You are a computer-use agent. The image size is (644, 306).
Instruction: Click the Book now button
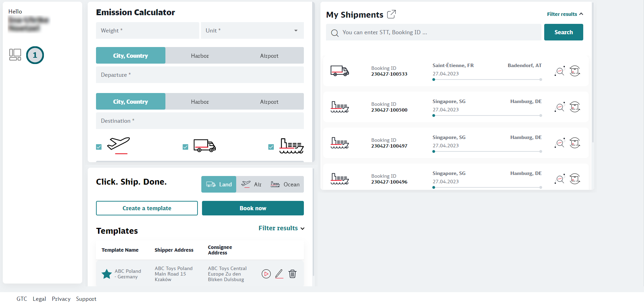tap(253, 208)
